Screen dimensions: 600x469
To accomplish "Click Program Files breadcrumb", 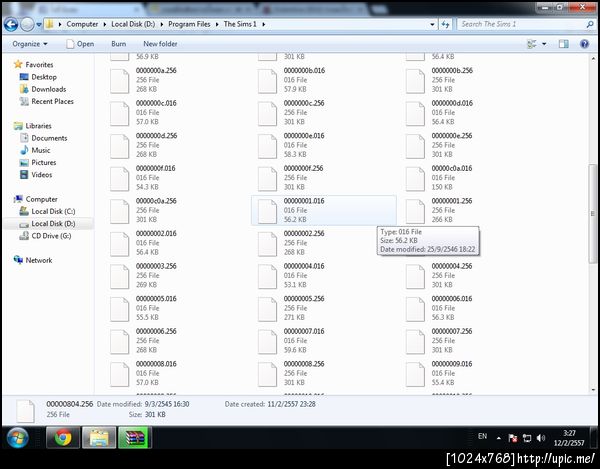I will [189, 24].
